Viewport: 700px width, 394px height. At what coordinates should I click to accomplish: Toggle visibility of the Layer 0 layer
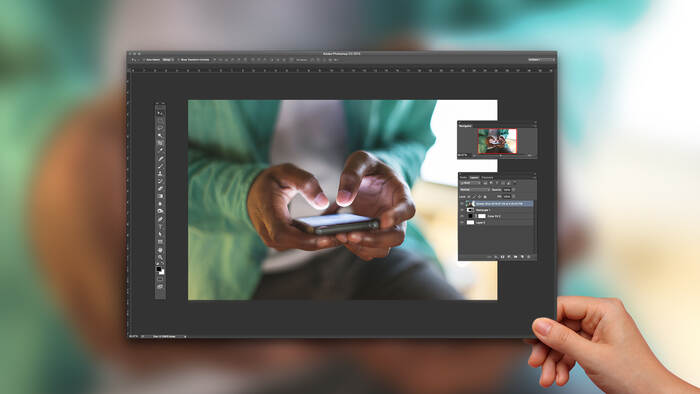pos(462,222)
